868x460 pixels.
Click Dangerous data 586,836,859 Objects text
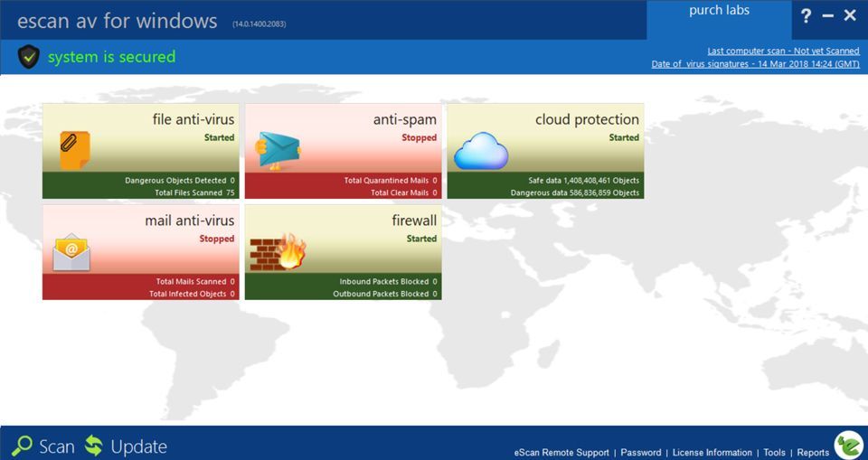575,193
